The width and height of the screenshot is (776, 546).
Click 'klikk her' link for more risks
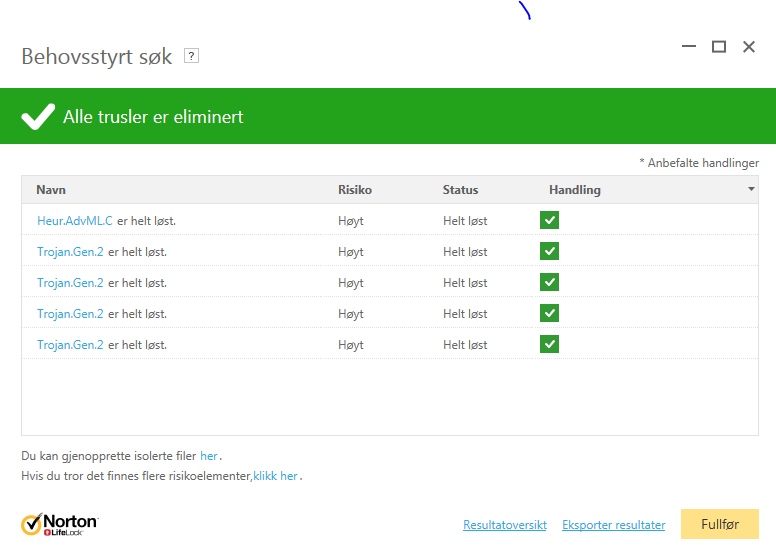[x=275, y=476]
